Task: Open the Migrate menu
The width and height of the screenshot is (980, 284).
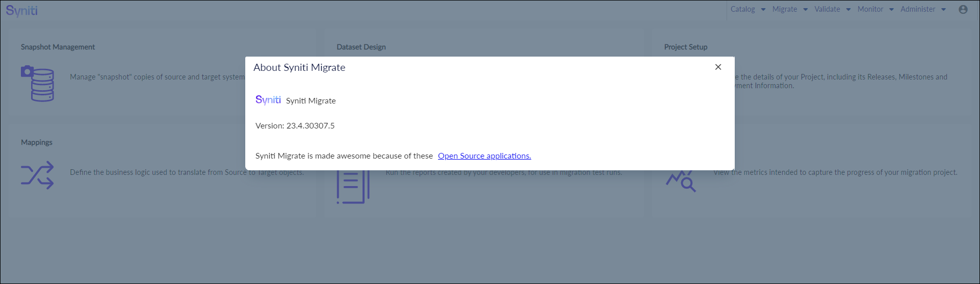Action: tap(784, 9)
